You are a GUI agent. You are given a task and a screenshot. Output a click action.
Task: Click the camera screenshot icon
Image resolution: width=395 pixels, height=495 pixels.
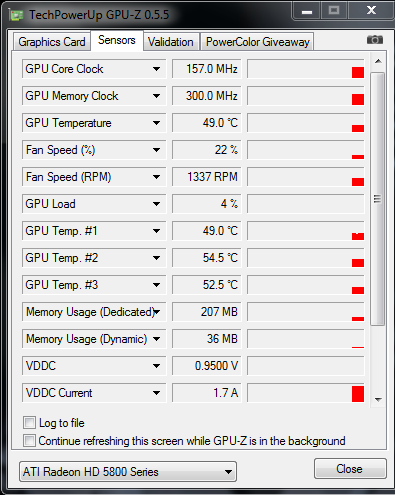pyautogui.click(x=375, y=40)
